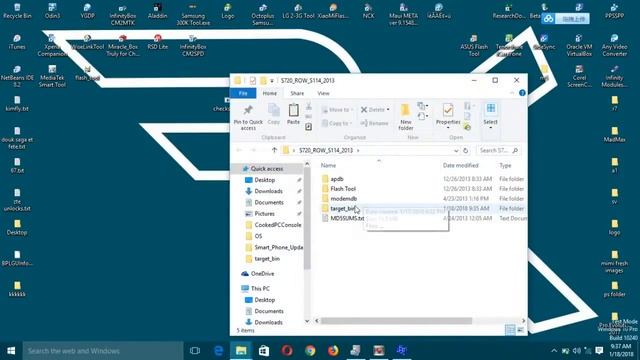Select the Flash Tool folder row
640x360 pixels.
coord(422,189)
